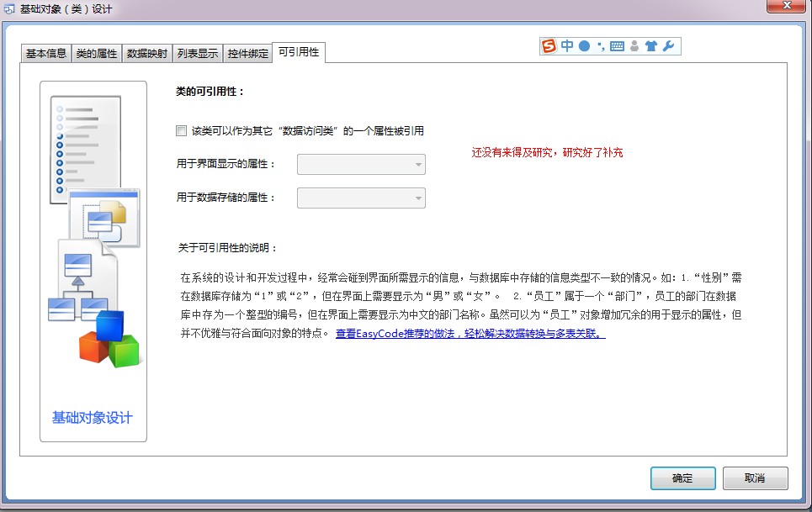
Task: Click the 用于界面显示的属性 label
Action: [x=226, y=164]
